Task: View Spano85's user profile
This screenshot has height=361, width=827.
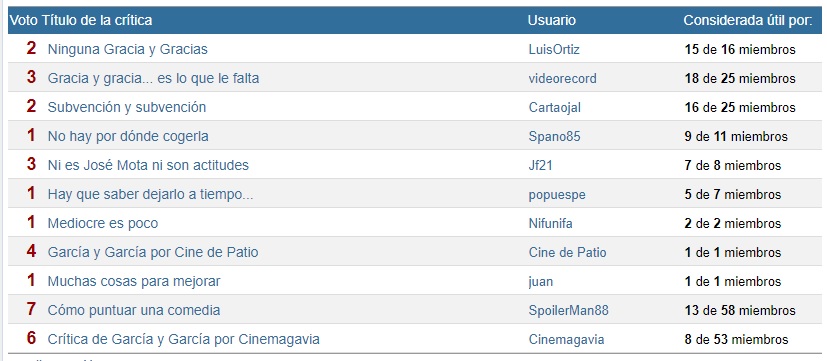Action: click(x=554, y=137)
